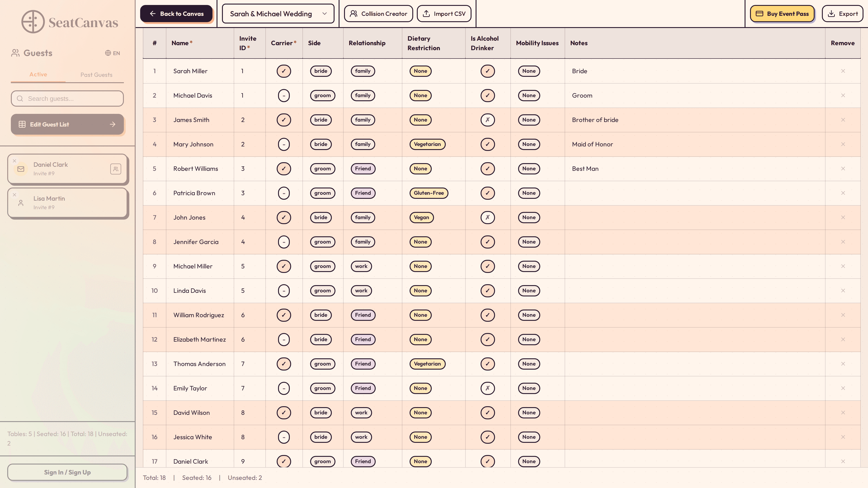Open the EN language selector

(113, 53)
